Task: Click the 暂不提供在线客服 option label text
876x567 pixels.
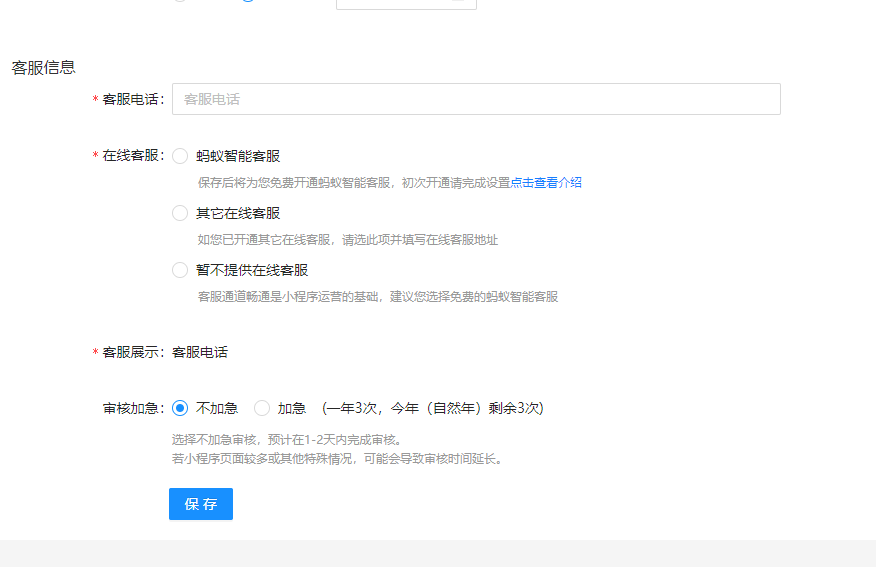Action: click(252, 270)
